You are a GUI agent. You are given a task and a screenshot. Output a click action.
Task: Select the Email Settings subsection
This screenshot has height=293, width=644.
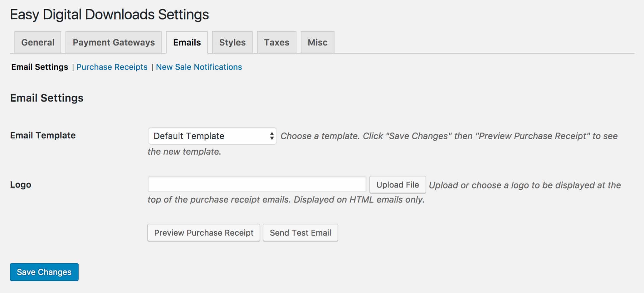pos(40,67)
